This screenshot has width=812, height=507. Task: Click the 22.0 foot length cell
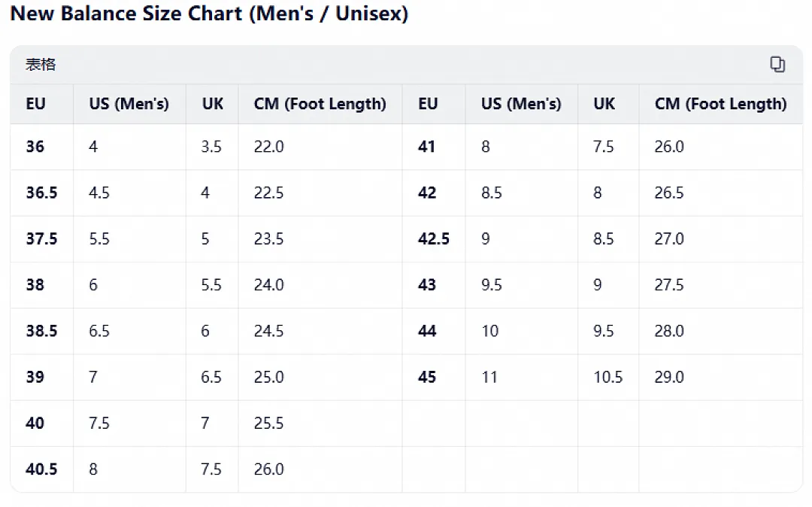click(268, 147)
